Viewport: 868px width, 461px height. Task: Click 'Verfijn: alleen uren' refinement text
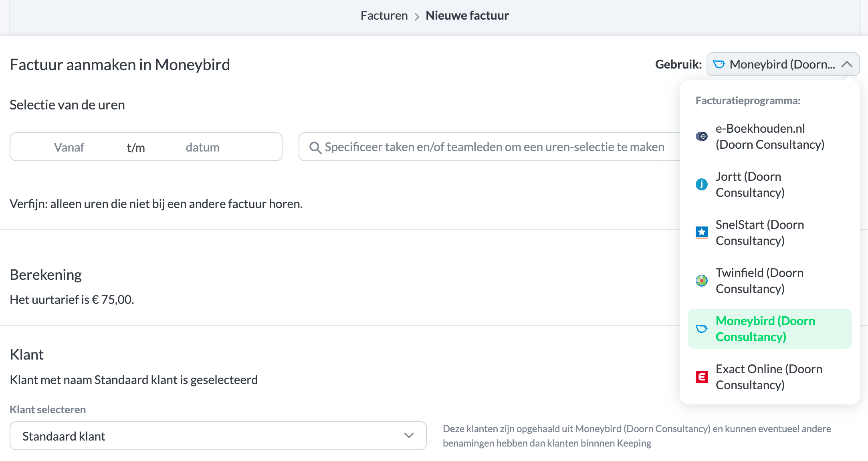point(156,204)
